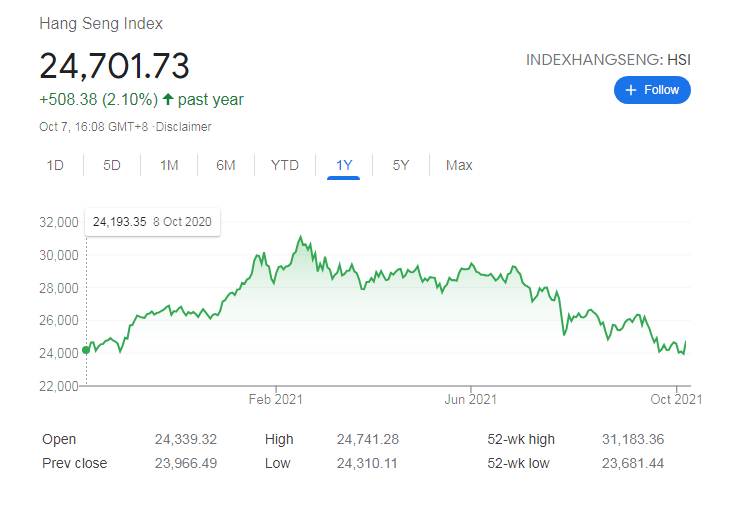Click the Low value 24,310.11
The height and width of the screenshot is (508, 742).
pos(367,463)
